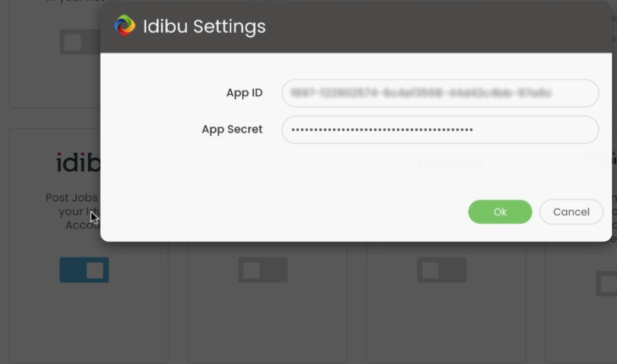The width and height of the screenshot is (617, 364).
Task: Click the idibu card area below blue toggle
Action: click(x=89, y=323)
